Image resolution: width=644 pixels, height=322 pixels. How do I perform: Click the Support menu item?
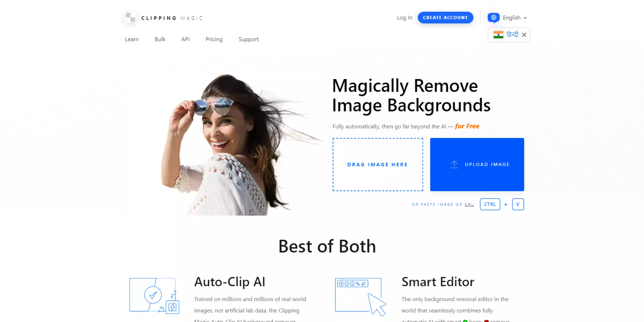[248, 39]
